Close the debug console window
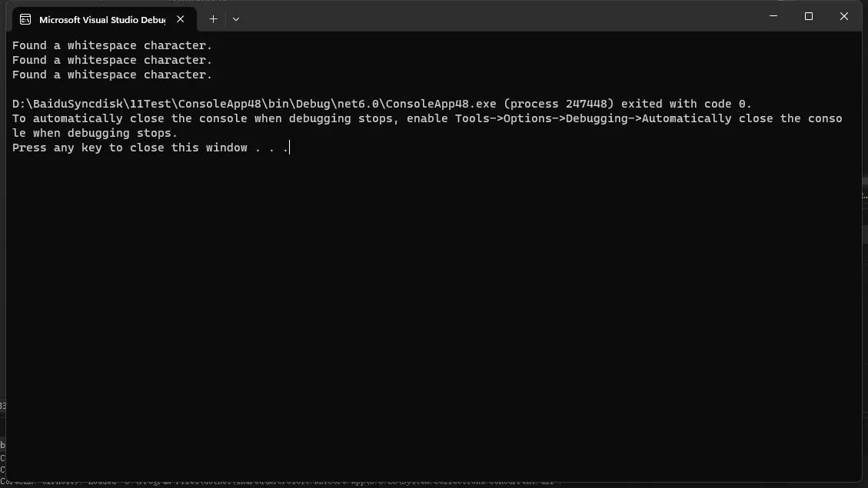Screen dimensions: 868x488 click(843, 16)
